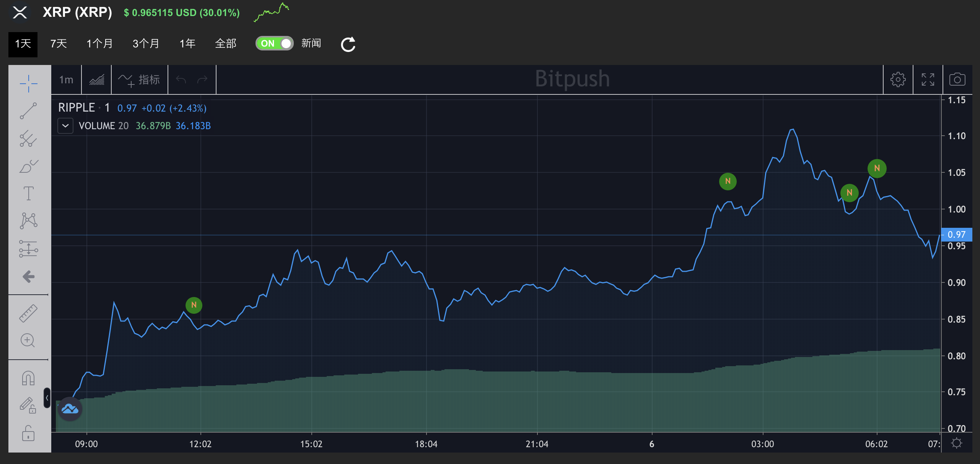Switch to the 1年 time range tab
980x464 pixels.
[187, 44]
